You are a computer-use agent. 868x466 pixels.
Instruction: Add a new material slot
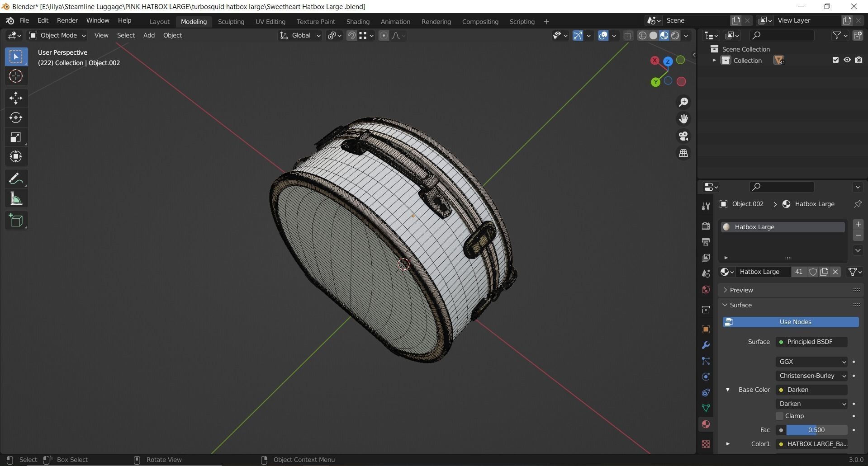pos(858,224)
